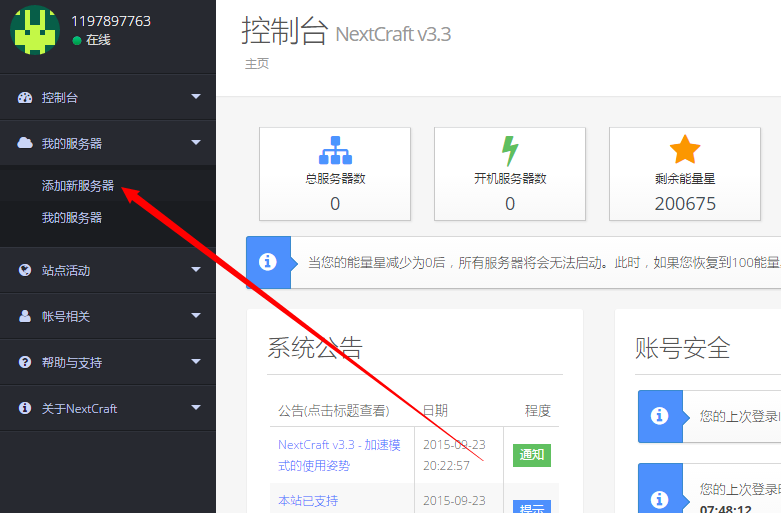Click the 开机服务器数 stat card label

pos(510,178)
